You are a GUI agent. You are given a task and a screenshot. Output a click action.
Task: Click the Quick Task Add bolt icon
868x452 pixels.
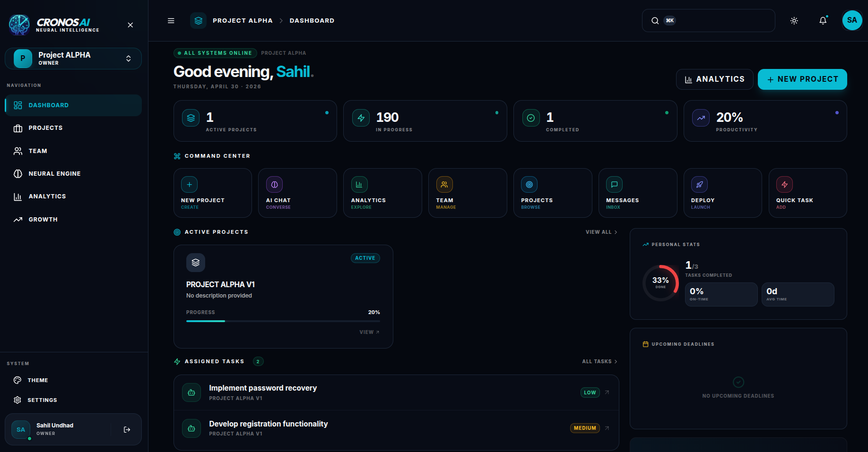(785, 185)
